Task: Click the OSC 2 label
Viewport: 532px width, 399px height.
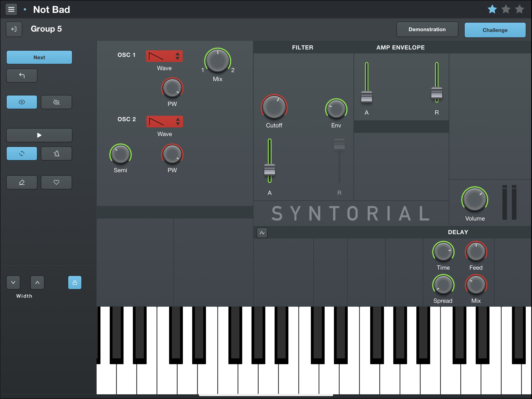Action: point(127,119)
